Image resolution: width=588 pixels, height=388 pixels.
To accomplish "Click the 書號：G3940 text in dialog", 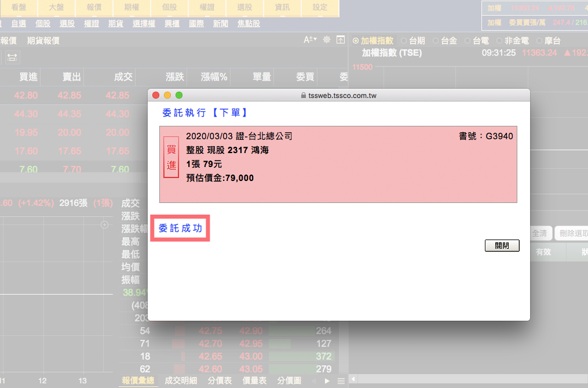I will tap(486, 136).
